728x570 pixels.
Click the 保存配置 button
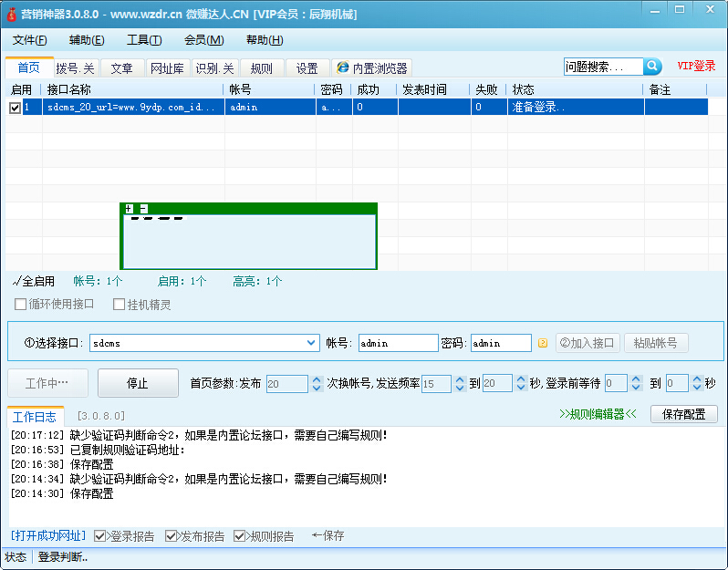pyautogui.click(x=683, y=414)
